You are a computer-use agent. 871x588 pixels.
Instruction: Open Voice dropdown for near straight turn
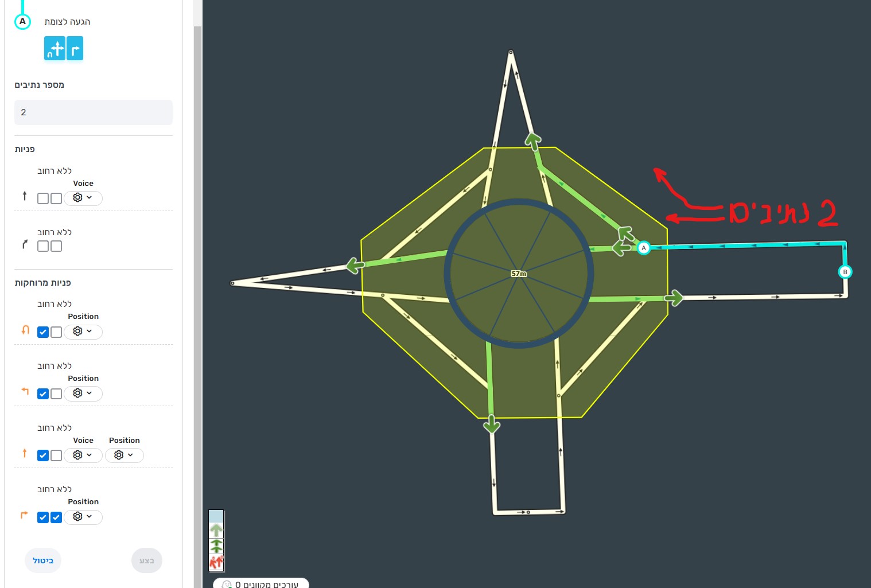pyautogui.click(x=83, y=198)
